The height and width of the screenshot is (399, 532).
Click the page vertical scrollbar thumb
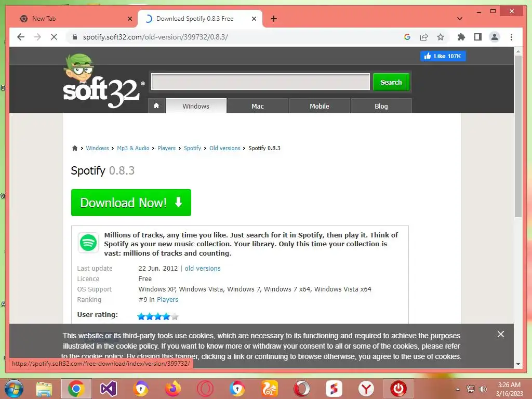click(x=518, y=136)
